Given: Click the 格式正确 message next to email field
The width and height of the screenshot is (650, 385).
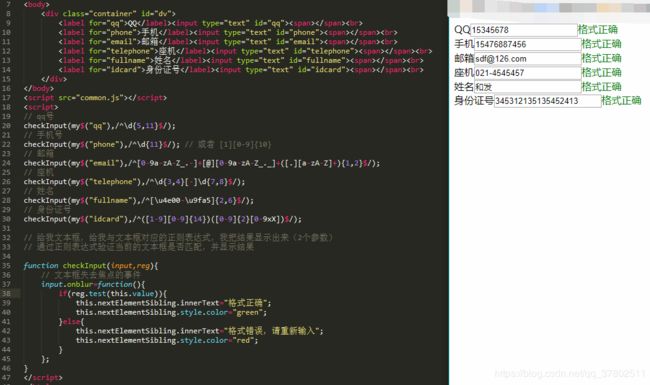Looking at the screenshot, I should coord(601,58).
